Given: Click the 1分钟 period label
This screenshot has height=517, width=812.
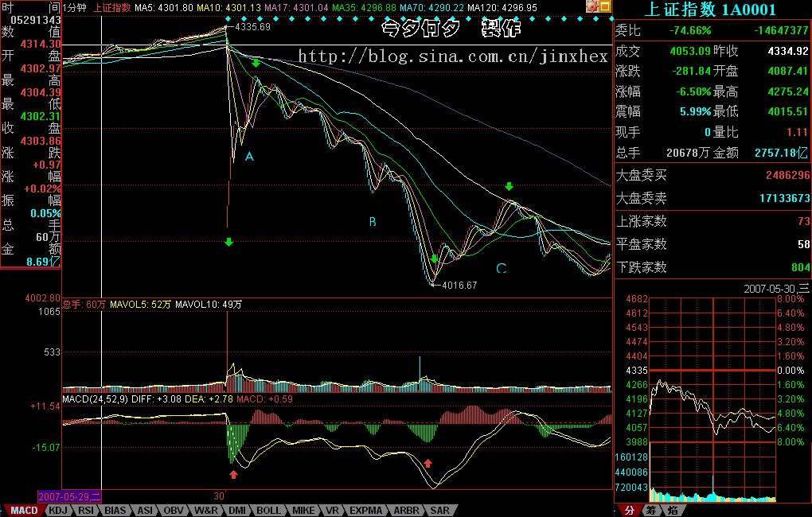Looking at the screenshot, I should click(x=75, y=7).
